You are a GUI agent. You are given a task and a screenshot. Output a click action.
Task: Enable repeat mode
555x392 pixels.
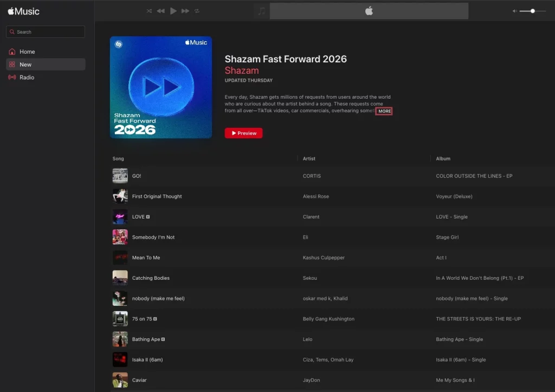pyautogui.click(x=196, y=10)
